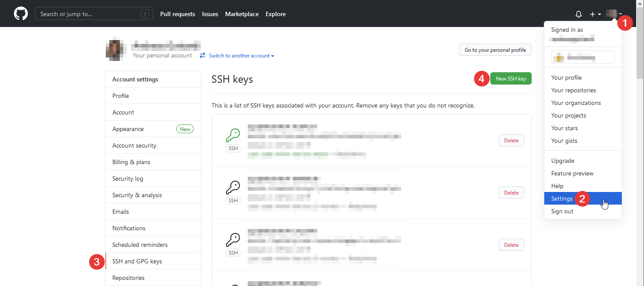Click the New SSH key button

pyautogui.click(x=510, y=78)
